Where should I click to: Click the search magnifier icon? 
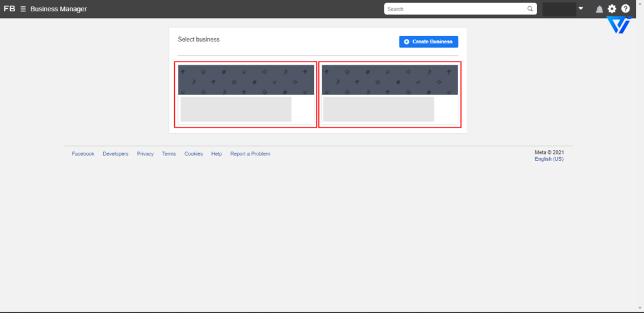530,9
